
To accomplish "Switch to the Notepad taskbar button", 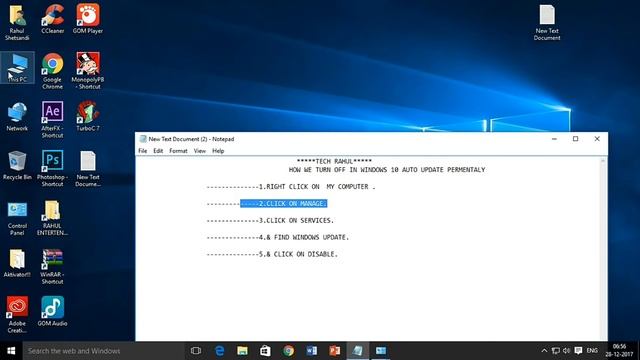I will tap(358, 351).
